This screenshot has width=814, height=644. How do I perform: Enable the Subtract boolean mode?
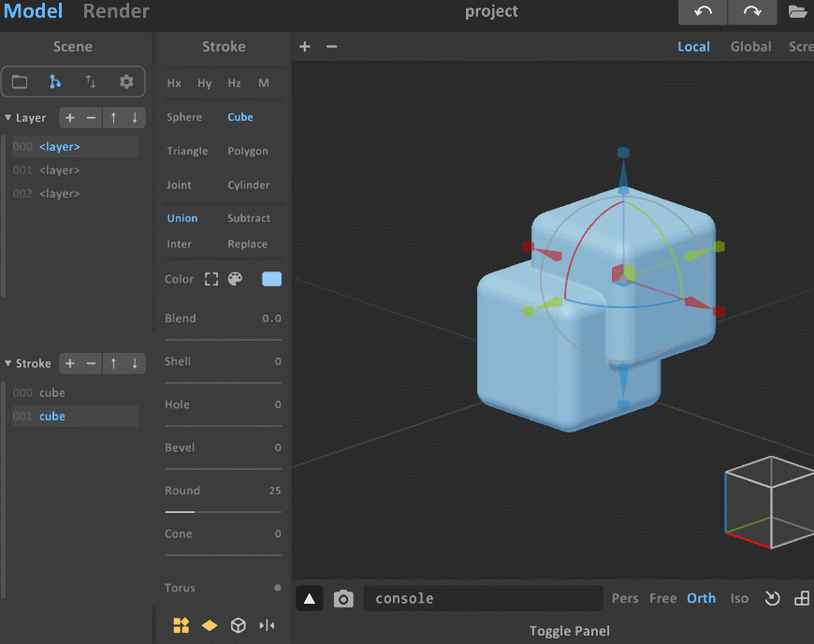pyautogui.click(x=249, y=218)
